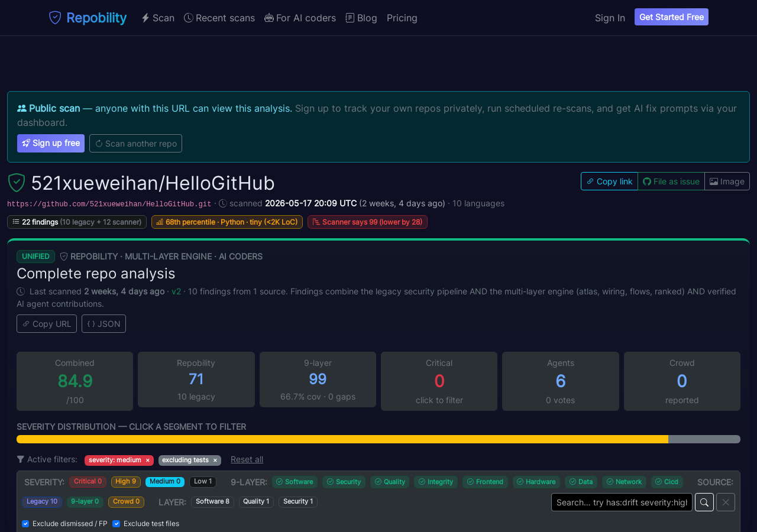
Task: Toggle the Data 9-layer chip
Action: [x=581, y=482]
